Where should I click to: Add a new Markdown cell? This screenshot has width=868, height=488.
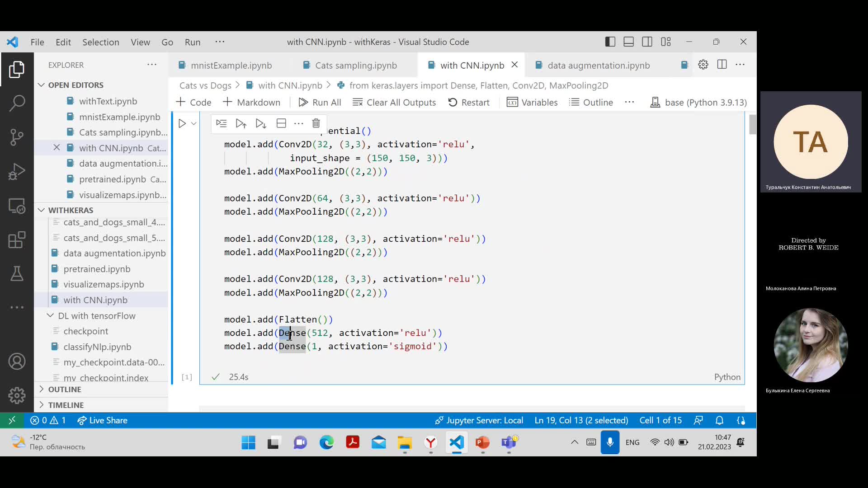(x=252, y=102)
